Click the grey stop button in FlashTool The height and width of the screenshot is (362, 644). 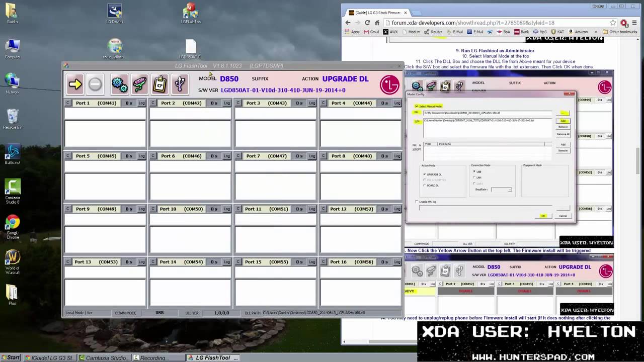(x=95, y=84)
